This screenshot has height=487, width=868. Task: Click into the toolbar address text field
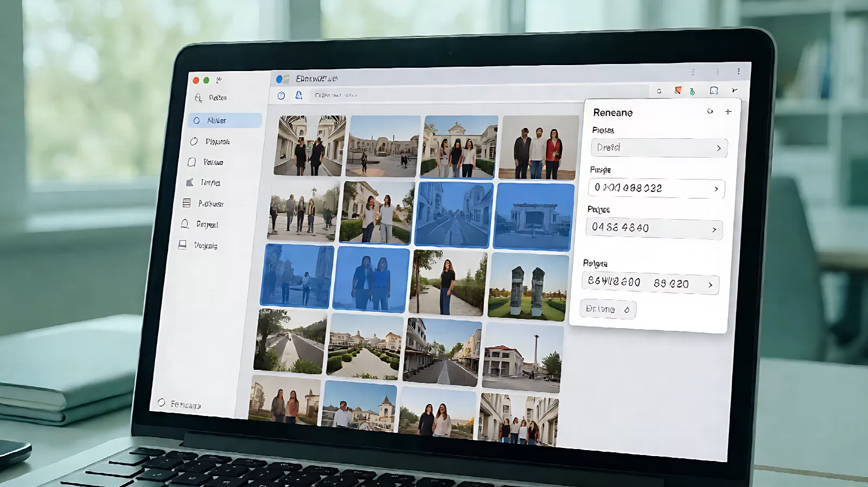point(479,93)
